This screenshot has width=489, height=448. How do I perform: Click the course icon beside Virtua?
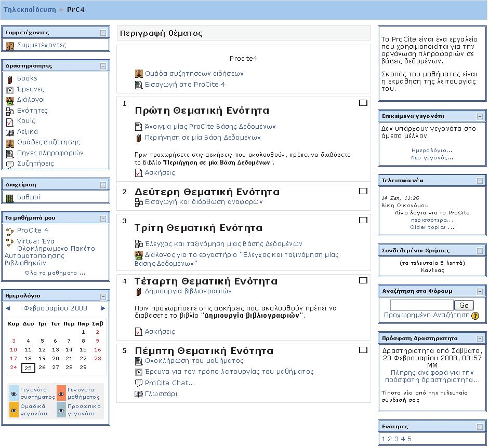click(10, 242)
